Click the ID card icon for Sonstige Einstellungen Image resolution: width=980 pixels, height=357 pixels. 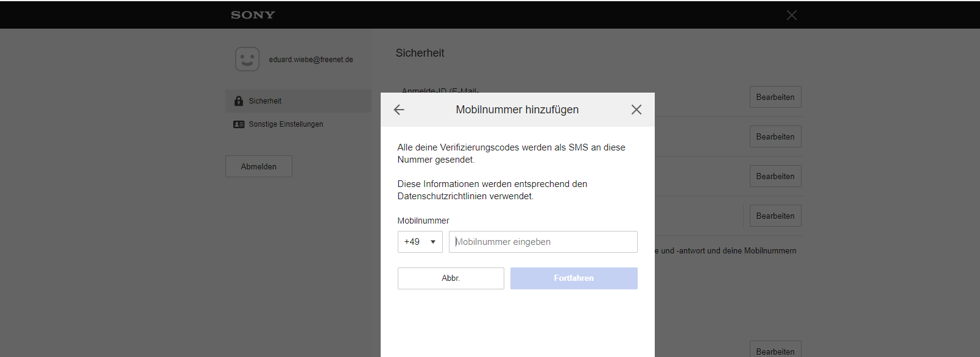[239, 124]
